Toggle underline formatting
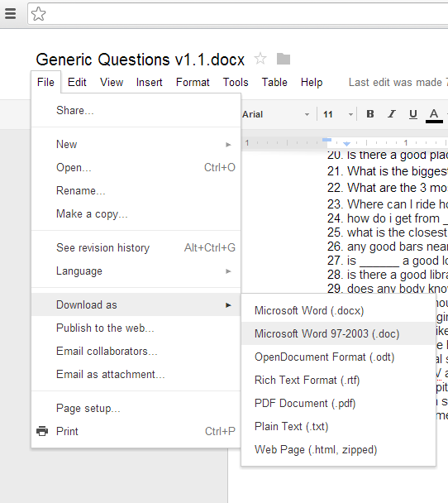Image resolution: width=448 pixels, height=503 pixels. coord(413,114)
